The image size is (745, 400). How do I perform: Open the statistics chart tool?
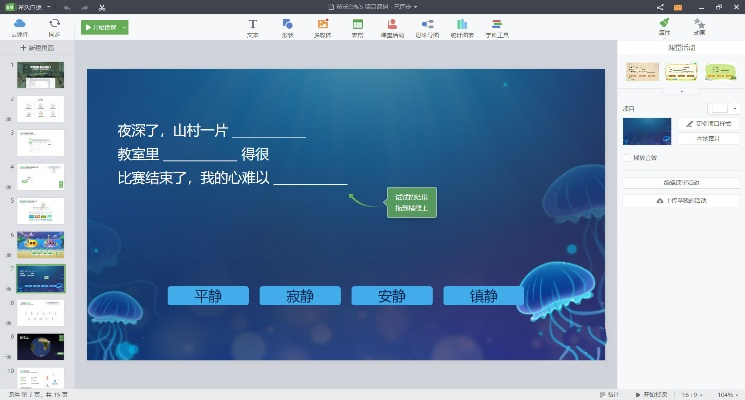pos(460,26)
